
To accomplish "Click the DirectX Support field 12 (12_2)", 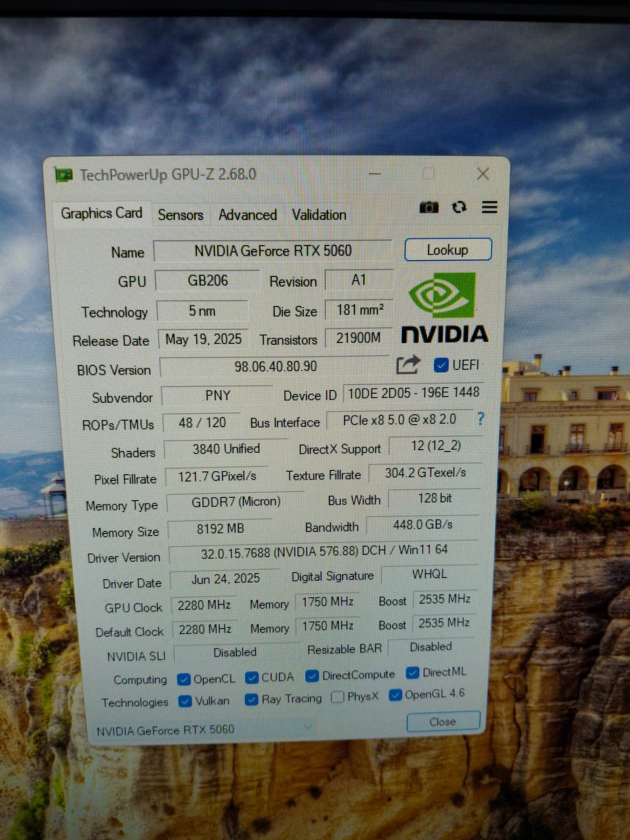I will click(436, 446).
